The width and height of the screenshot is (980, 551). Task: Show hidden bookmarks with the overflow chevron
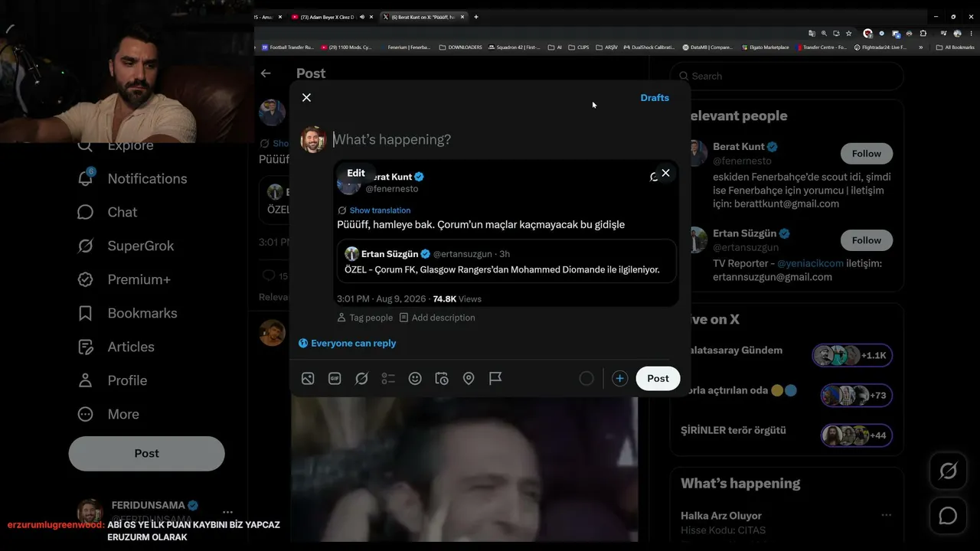click(920, 47)
